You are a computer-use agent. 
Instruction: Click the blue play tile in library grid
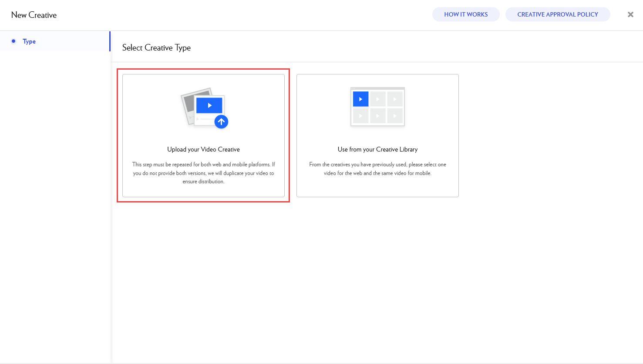click(360, 99)
